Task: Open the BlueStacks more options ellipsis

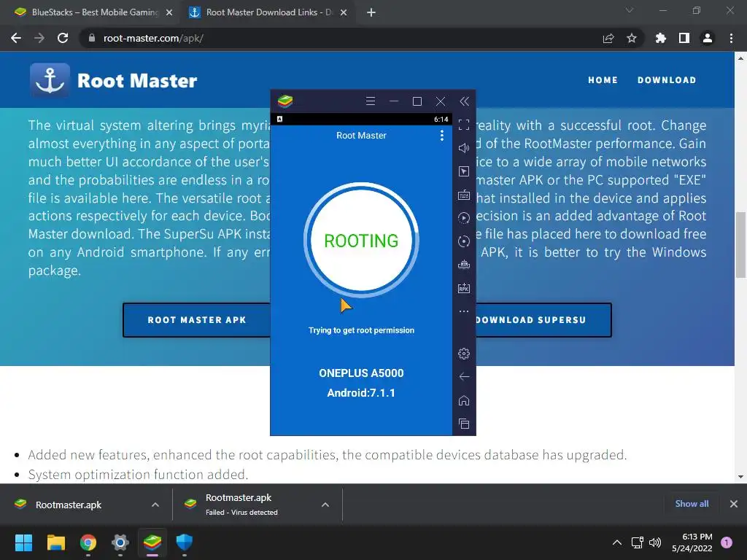Action: point(463,311)
